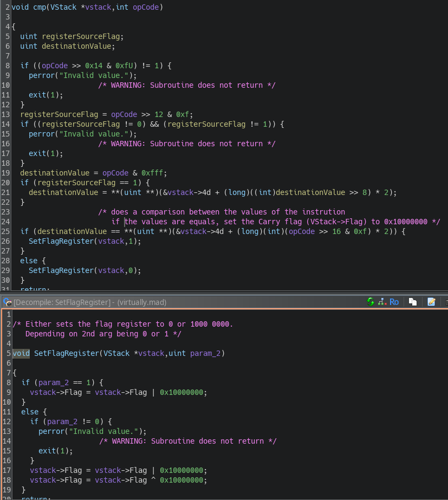Click the SetFlagRegister(vstack,0) call

coord(85,270)
